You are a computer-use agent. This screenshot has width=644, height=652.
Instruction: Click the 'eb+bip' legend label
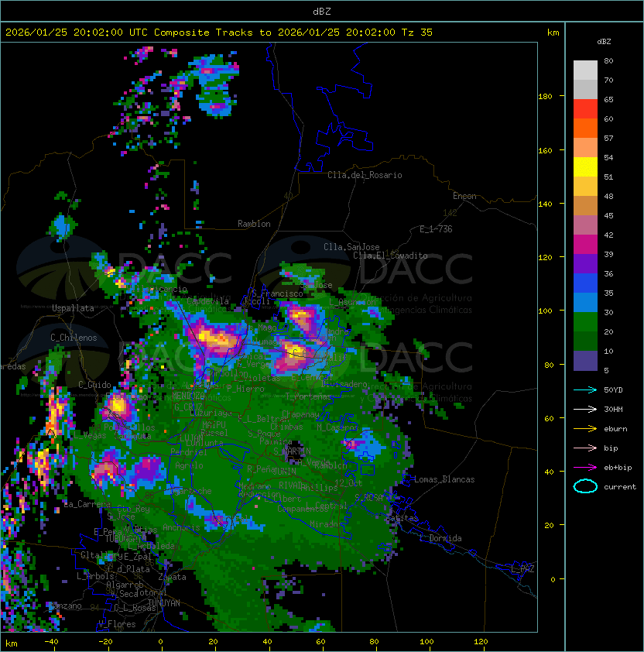coord(618,468)
